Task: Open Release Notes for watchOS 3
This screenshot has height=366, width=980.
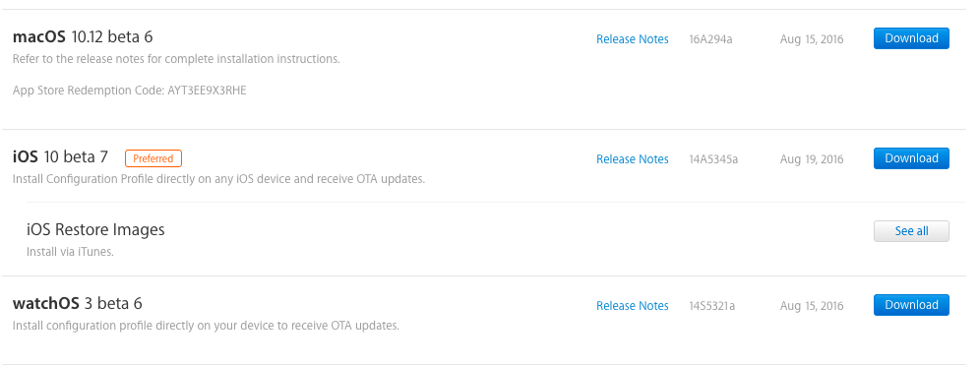Action: tap(632, 305)
